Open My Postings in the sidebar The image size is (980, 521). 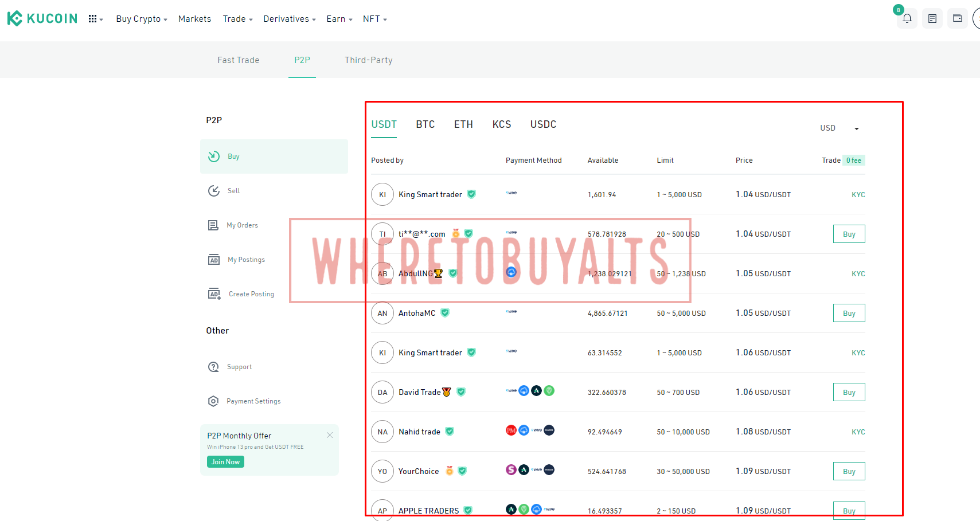pyautogui.click(x=274, y=260)
